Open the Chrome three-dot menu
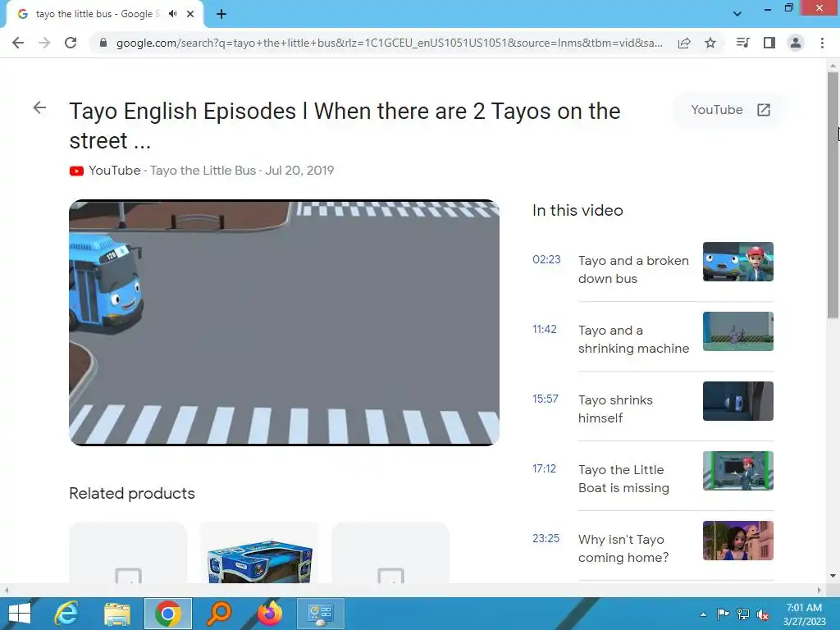 pos(822,43)
